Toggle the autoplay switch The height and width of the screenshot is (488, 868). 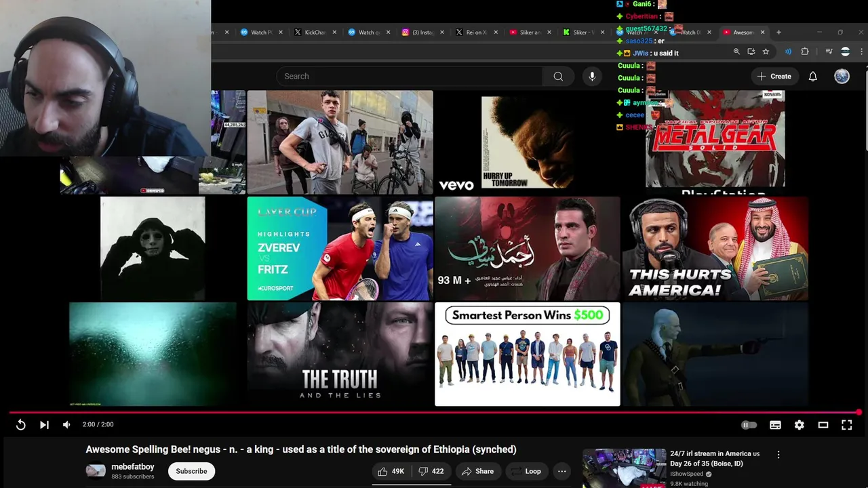tap(749, 425)
